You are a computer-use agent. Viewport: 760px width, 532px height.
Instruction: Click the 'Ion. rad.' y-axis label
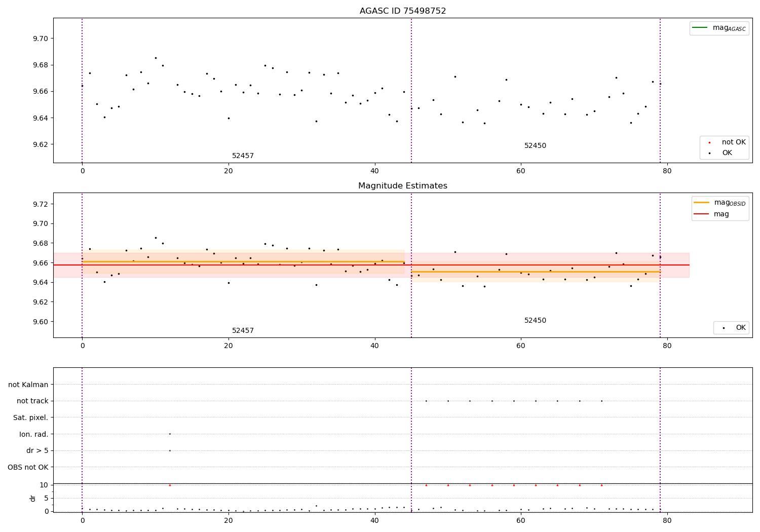33,434
